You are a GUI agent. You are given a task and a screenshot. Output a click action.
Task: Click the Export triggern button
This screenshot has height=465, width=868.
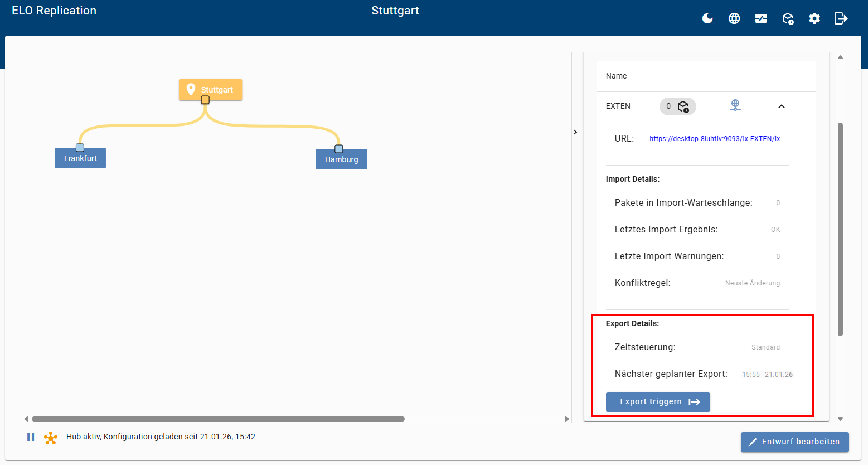click(658, 402)
